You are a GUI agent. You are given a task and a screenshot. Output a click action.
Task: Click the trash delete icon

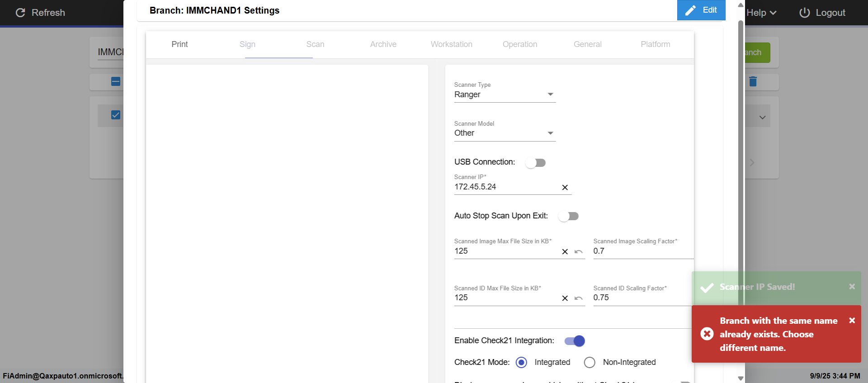[753, 81]
